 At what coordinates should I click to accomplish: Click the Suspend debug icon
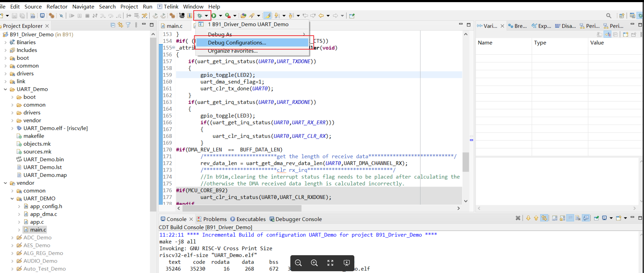(79, 16)
